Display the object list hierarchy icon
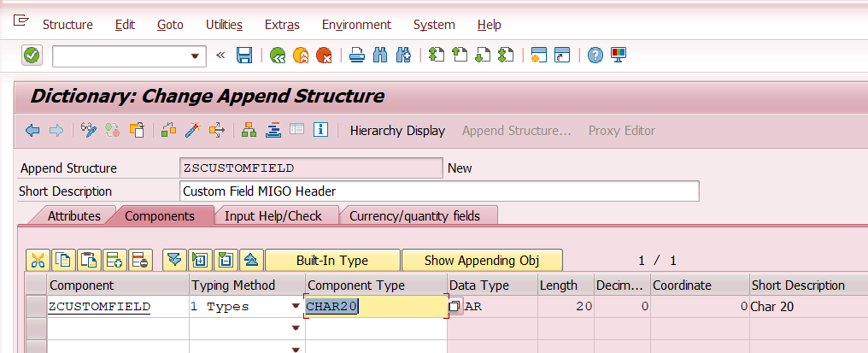868x353 pixels. point(249,130)
